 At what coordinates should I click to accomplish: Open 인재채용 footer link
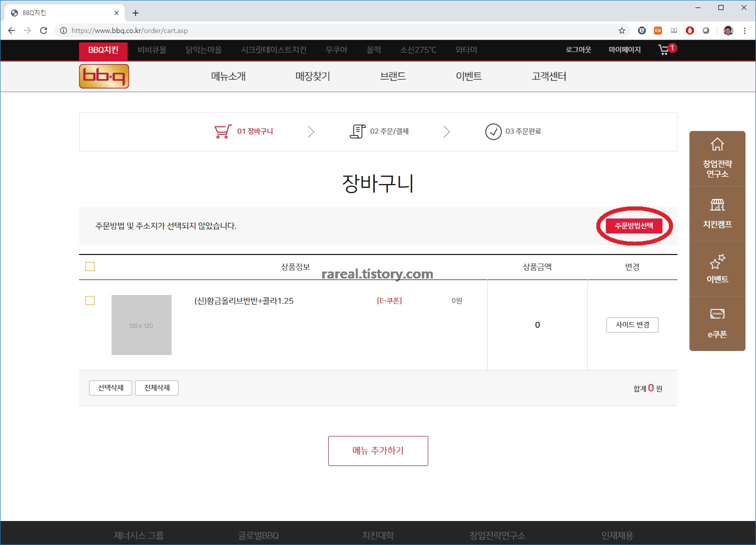pyautogui.click(x=617, y=535)
